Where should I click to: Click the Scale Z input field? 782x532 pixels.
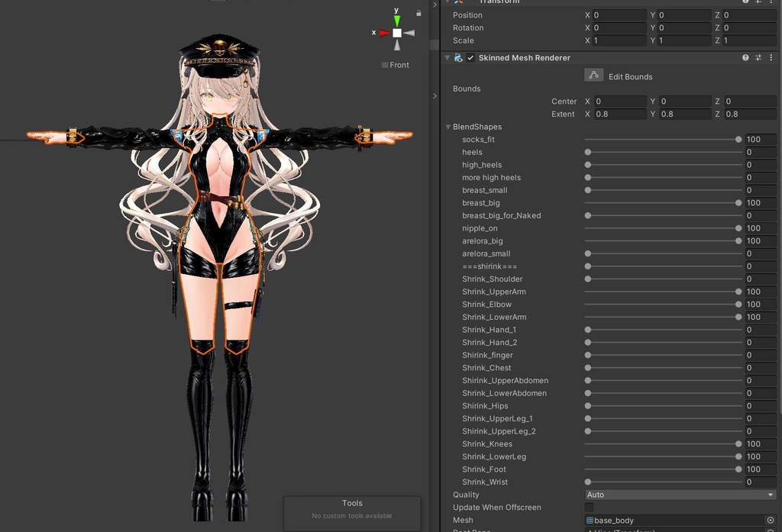(x=749, y=40)
